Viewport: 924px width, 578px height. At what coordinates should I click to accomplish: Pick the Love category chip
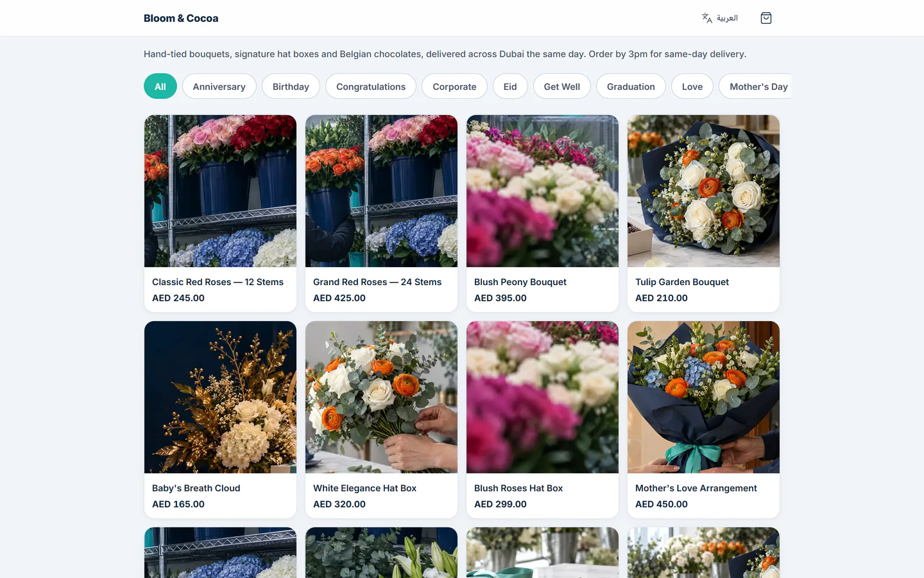[692, 86]
